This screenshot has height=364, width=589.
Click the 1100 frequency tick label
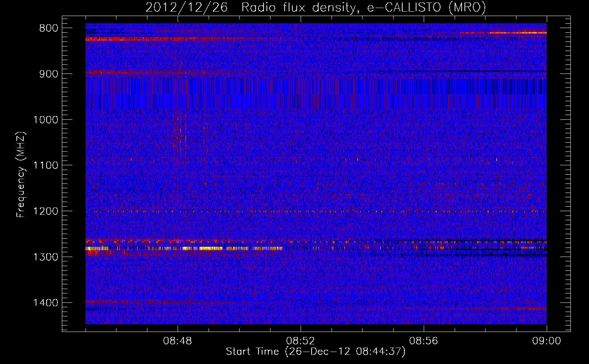[46, 166]
